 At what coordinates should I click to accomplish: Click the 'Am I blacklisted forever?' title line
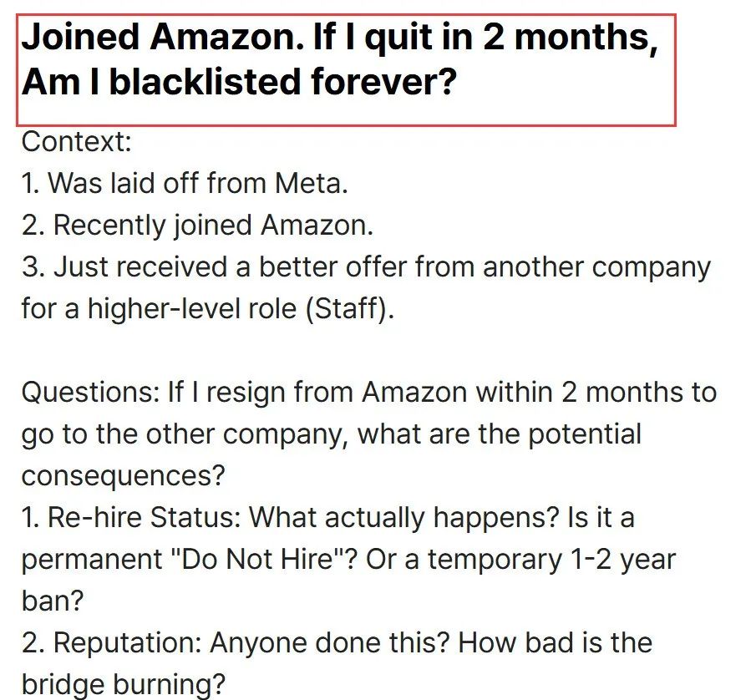pyautogui.click(x=240, y=82)
